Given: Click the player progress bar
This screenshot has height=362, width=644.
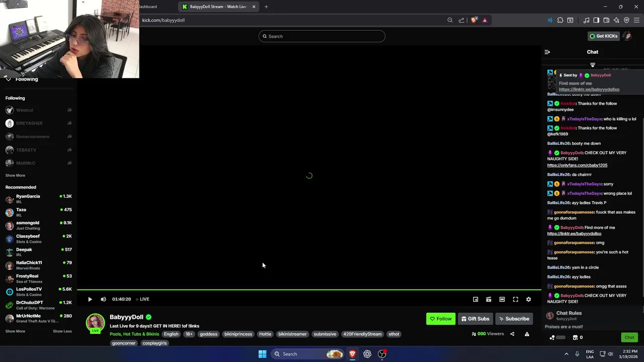Looking at the screenshot, I should 309,290.
